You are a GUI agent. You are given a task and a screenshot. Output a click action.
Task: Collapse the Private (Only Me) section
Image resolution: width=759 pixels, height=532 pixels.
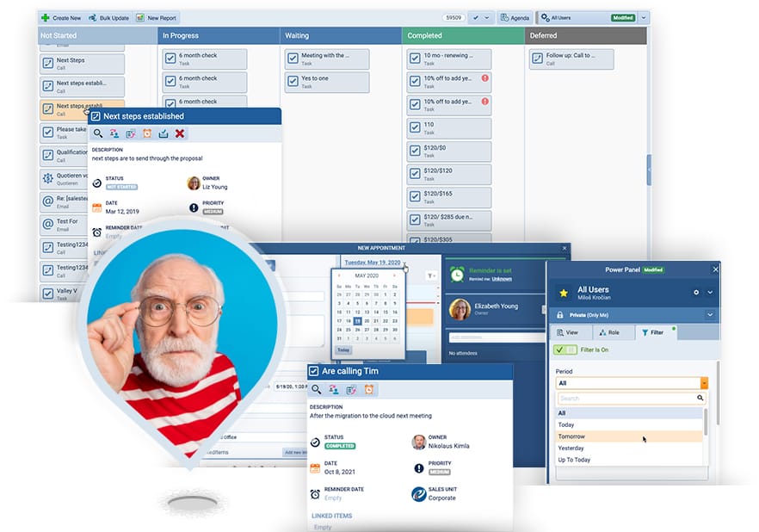[709, 314]
